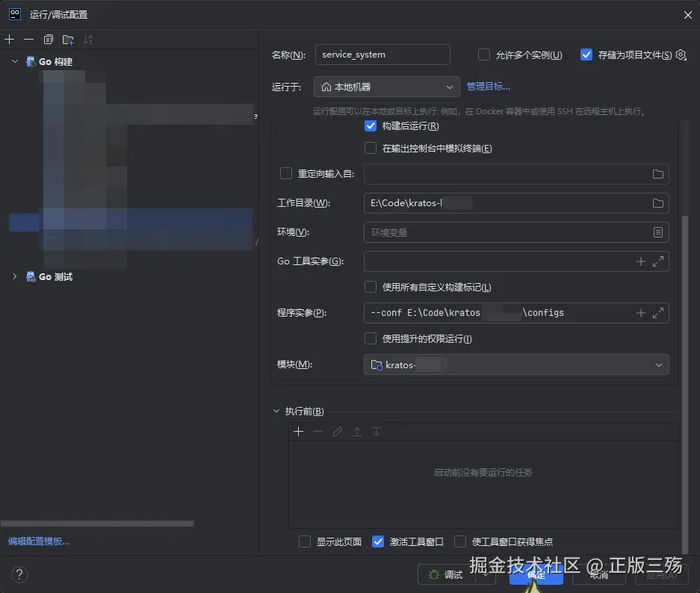Add a before-launch task with plus icon
This screenshot has height=593, width=700.
(299, 431)
